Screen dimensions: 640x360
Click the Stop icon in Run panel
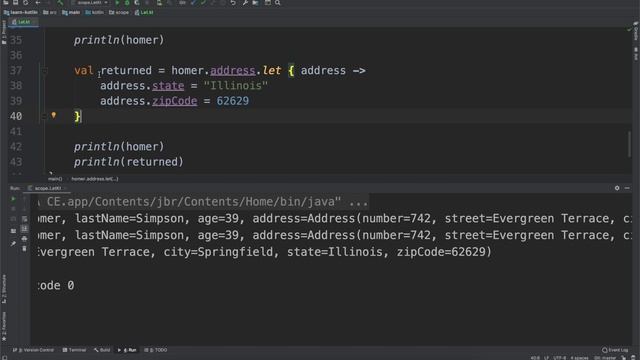point(13,209)
